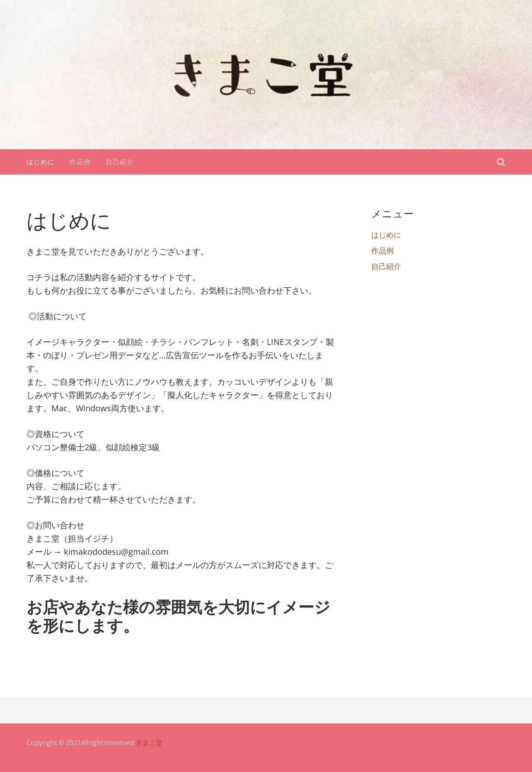Click the line パソコン整備士2級、似顔絵検定3級
The height and width of the screenshot is (772, 532).
point(93,447)
